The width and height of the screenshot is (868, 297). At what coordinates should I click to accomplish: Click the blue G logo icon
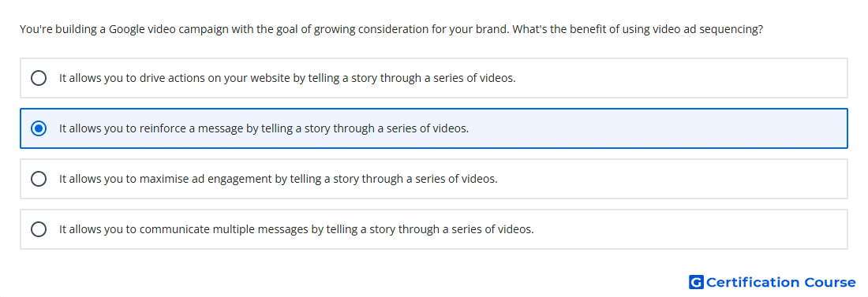coord(696,282)
